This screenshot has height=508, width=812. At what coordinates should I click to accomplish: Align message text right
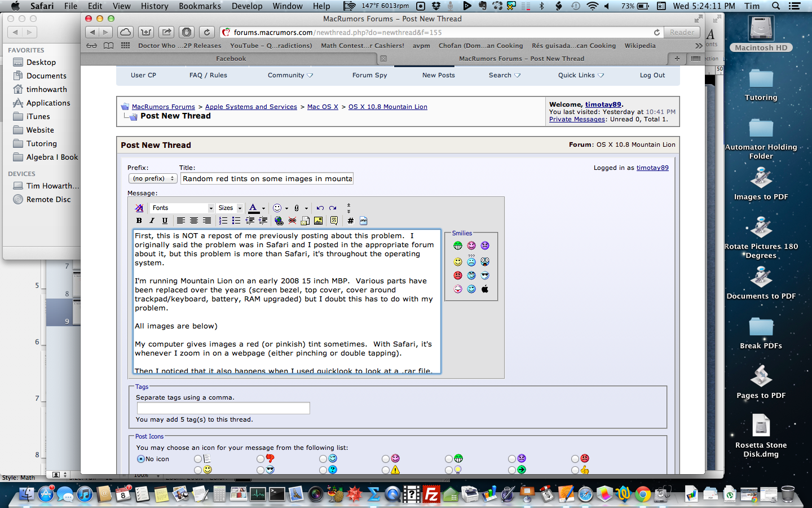pos(207,221)
